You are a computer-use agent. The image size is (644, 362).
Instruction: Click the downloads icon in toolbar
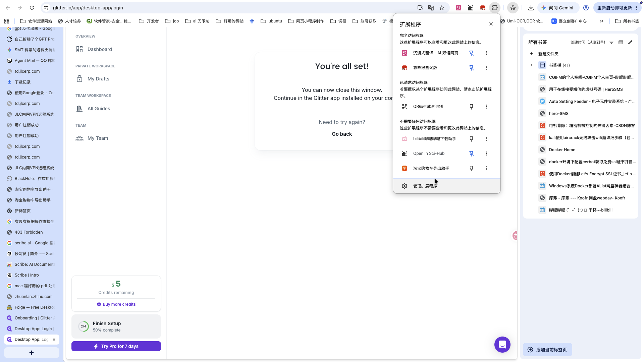click(x=531, y=8)
